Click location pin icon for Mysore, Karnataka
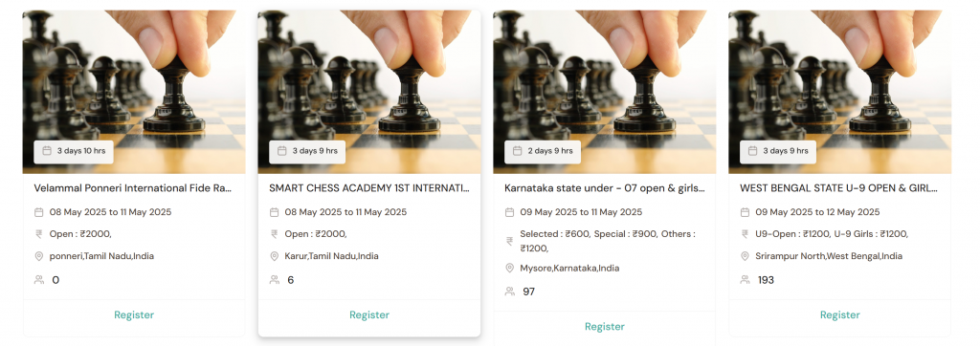This screenshot has width=980, height=346. pos(509,268)
